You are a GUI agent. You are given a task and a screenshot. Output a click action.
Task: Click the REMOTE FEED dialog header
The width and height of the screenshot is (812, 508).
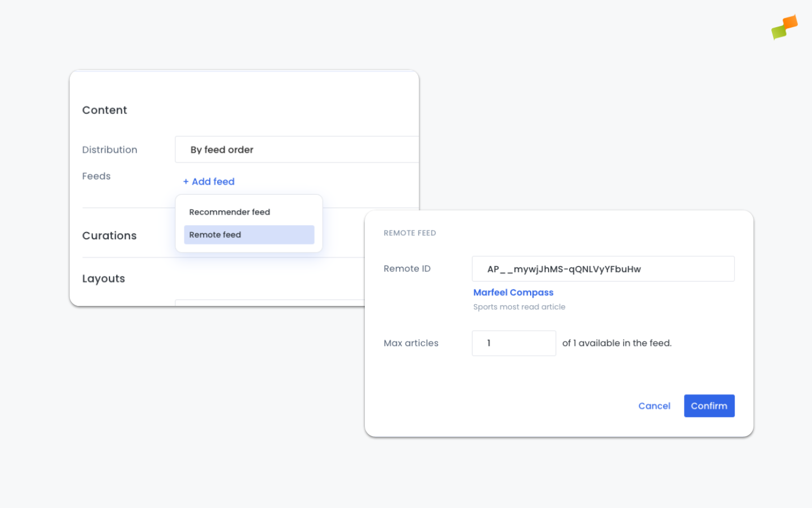coord(410,233)
